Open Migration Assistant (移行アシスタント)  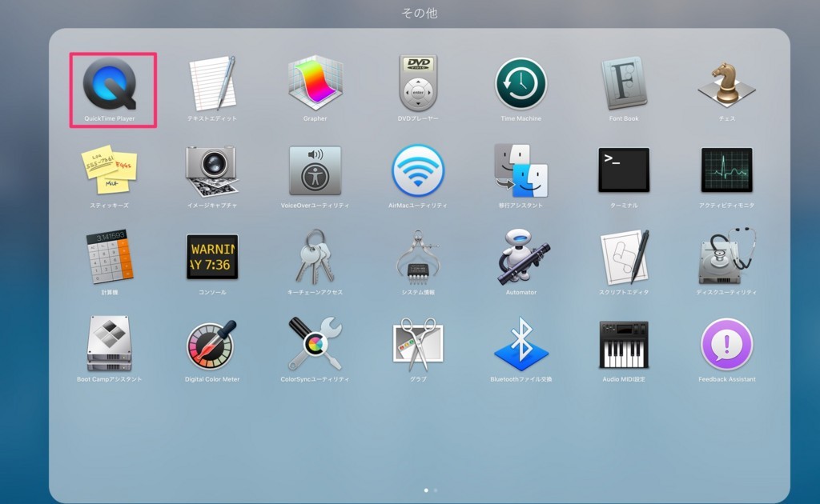coord(521,170)
